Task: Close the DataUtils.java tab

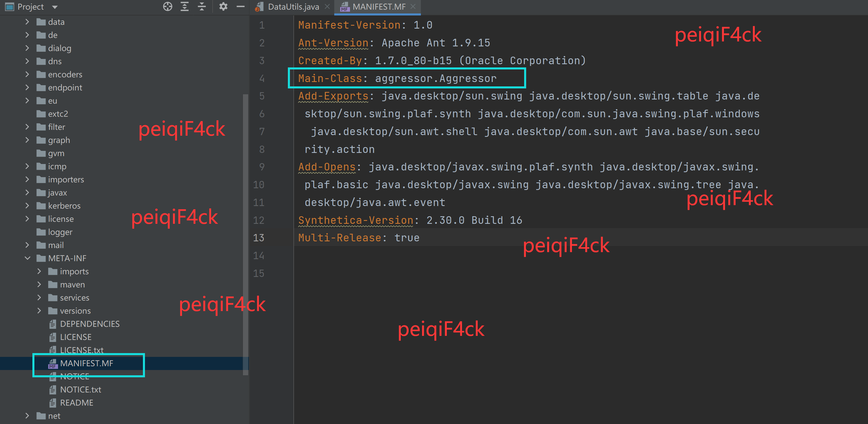Action: click(x=327, y=6)
